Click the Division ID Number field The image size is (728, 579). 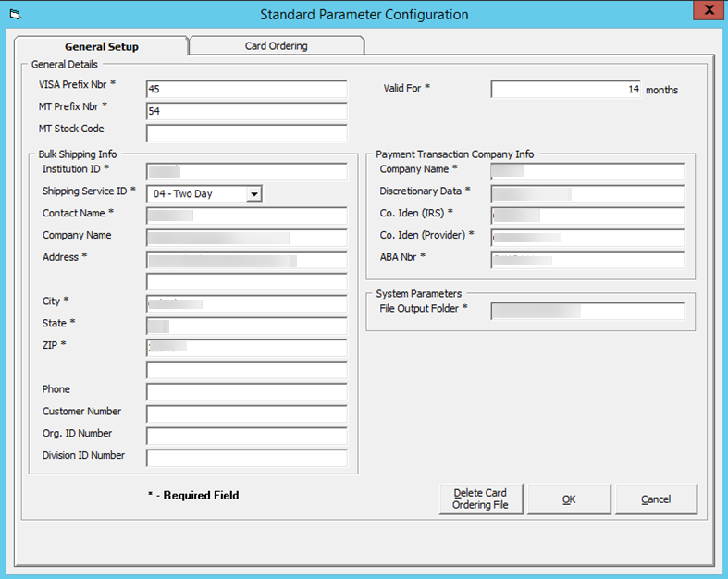click(247, 458)
